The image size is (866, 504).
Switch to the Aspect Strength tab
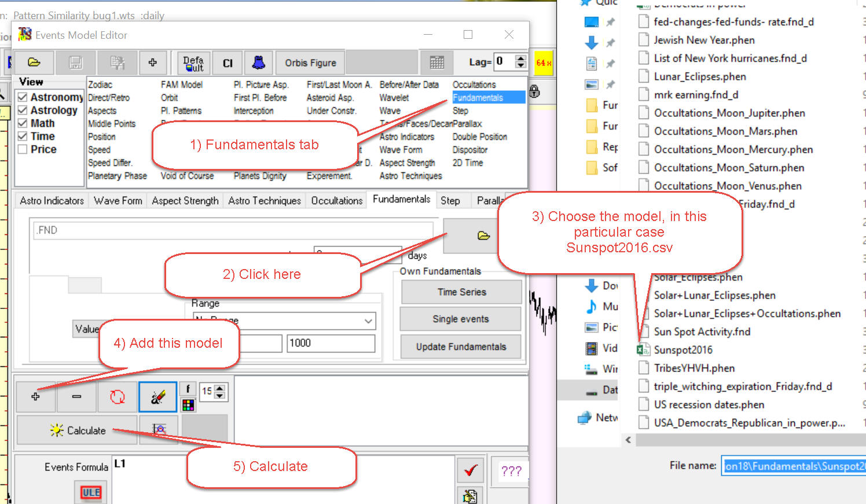(185, 201)
